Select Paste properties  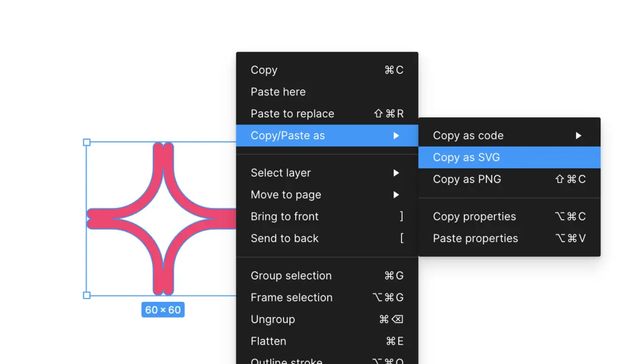475,238
